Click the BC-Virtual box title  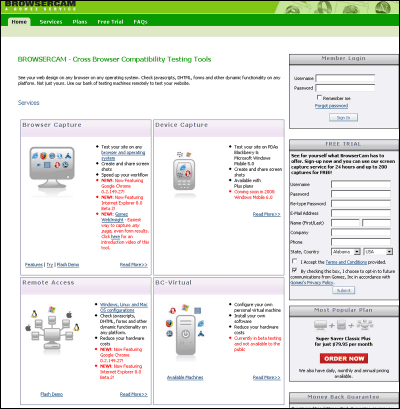[x=173, y=283]
